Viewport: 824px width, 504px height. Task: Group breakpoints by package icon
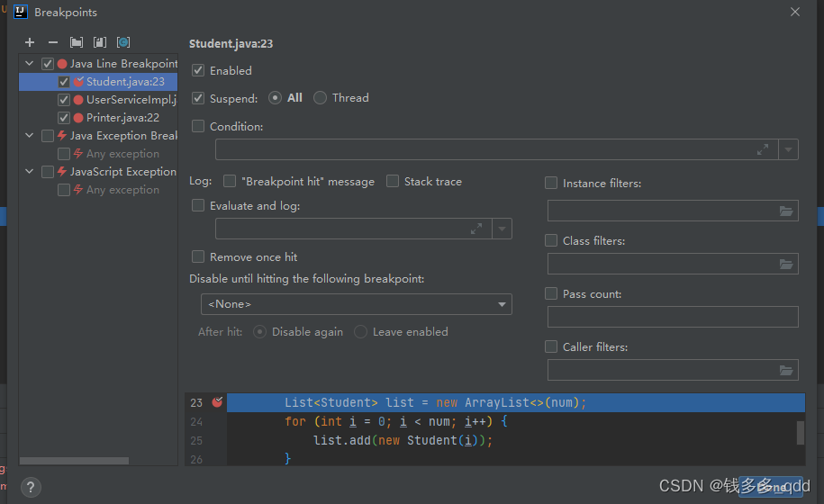pyautogui.click(x=77, y=42)
